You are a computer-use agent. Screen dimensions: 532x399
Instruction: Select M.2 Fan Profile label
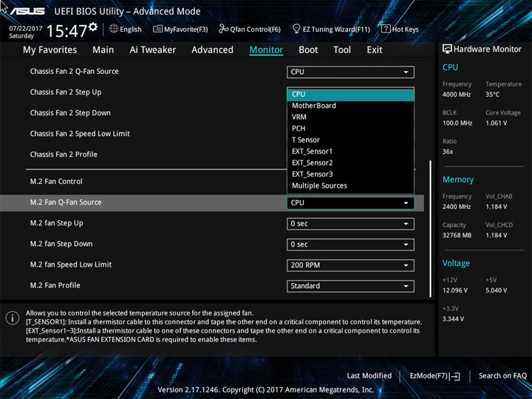(55, 285)
